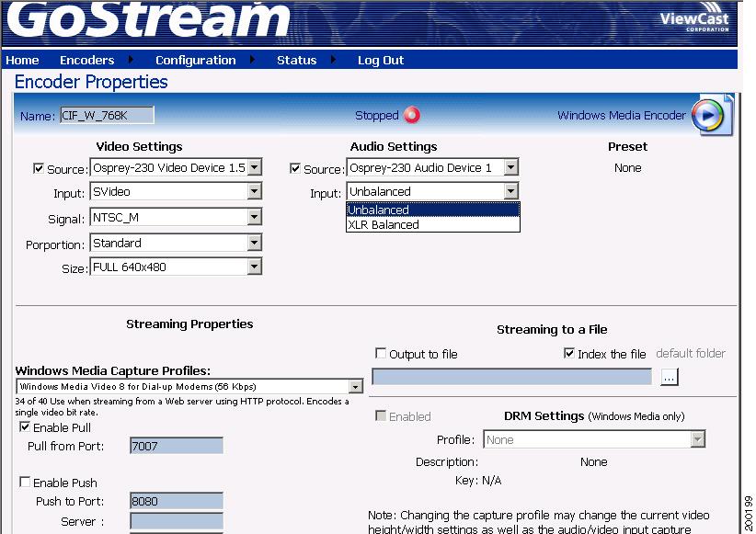756x534 pixels.
Task: Enable the Output to file checkbox
Action: (381, 353)
